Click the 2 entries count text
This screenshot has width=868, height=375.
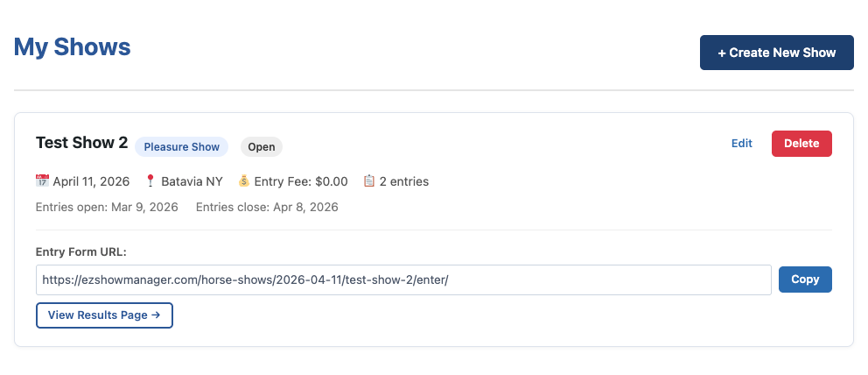pyautogui.click(x=404, y=181)
